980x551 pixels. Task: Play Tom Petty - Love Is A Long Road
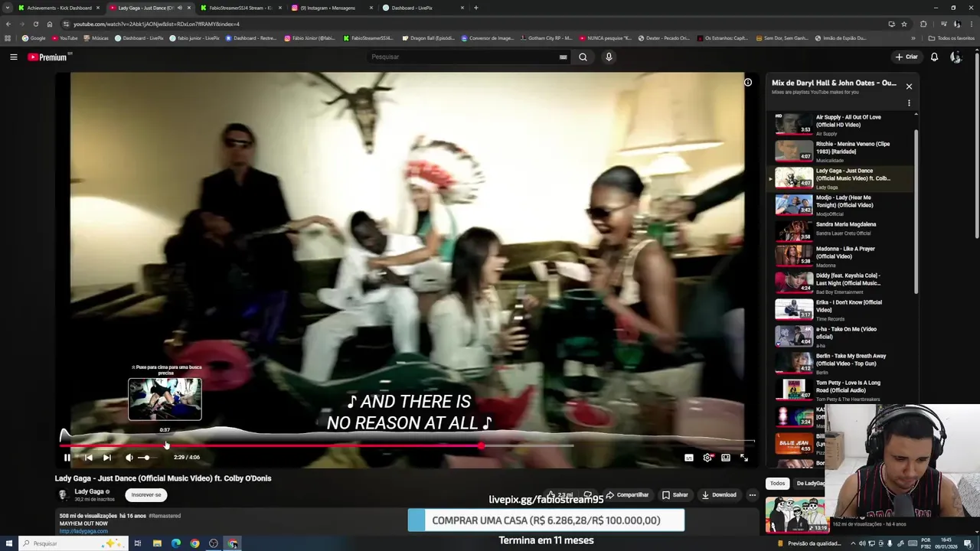(840, 390)
